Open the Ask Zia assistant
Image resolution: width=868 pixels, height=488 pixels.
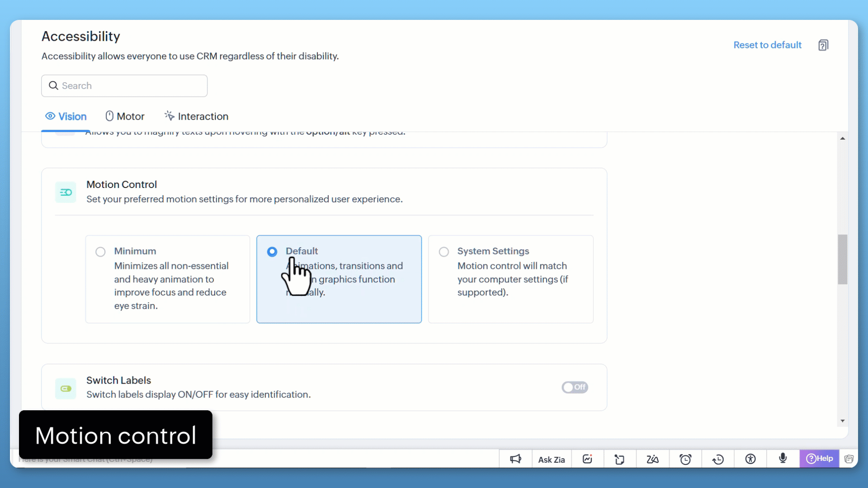click(551, 460)
